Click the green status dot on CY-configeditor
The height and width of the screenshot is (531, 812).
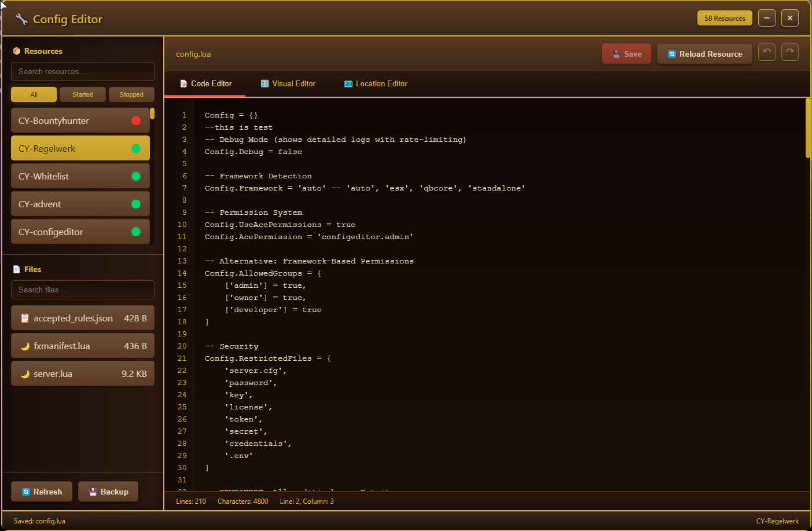[136, 232]
